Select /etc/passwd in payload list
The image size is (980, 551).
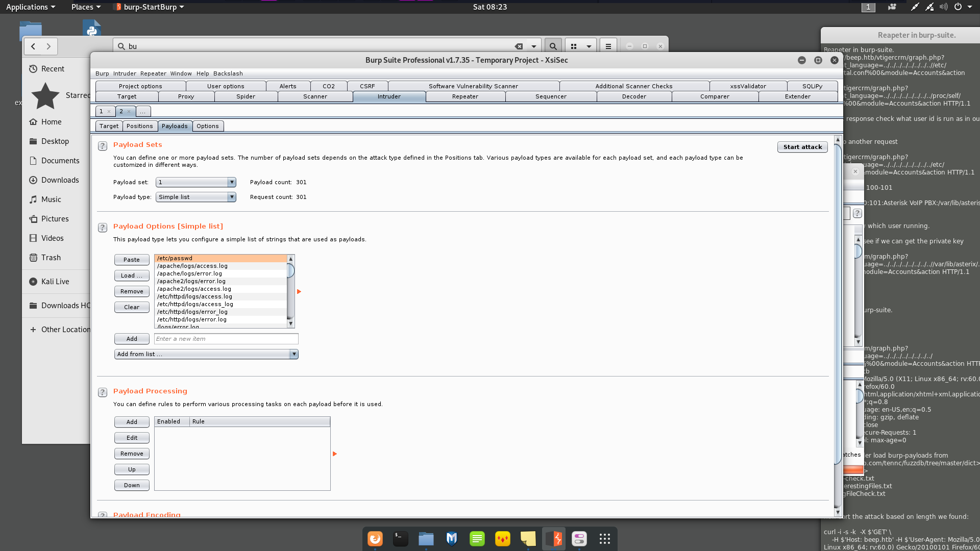pyautogui.click(x=220, y=258)
